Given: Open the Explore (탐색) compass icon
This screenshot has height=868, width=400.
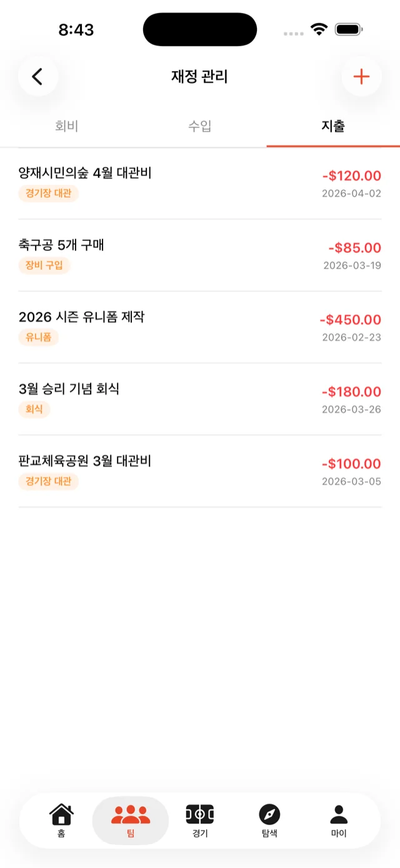Looking at the screenshot, I should [269, 813].
